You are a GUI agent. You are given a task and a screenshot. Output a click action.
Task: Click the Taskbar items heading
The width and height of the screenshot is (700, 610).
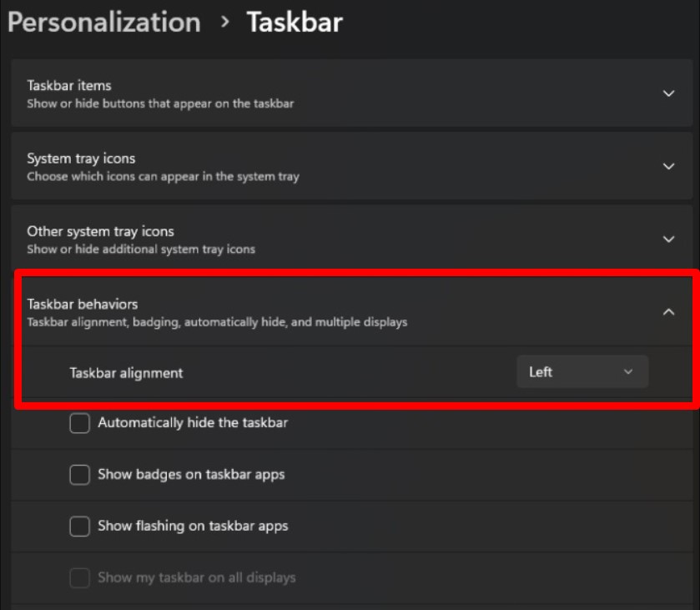(x=69, y=85)
